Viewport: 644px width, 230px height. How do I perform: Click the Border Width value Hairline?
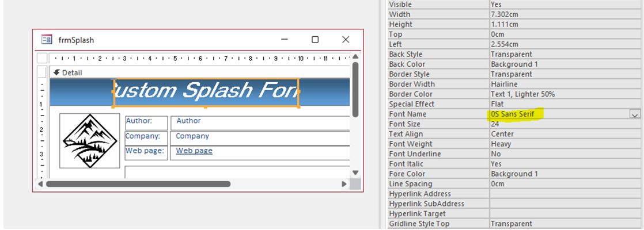pos(566,84)
